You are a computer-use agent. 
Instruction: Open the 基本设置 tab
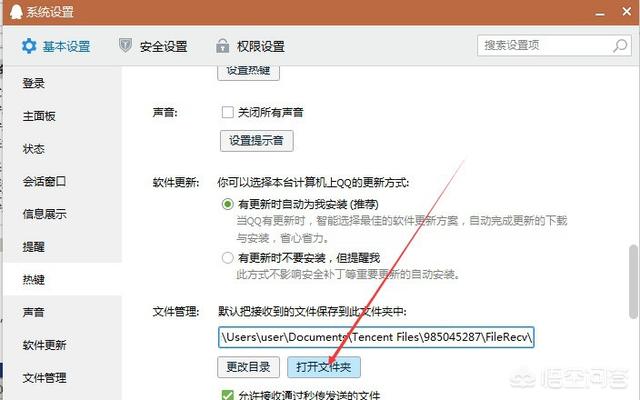[x=56, y=46]
